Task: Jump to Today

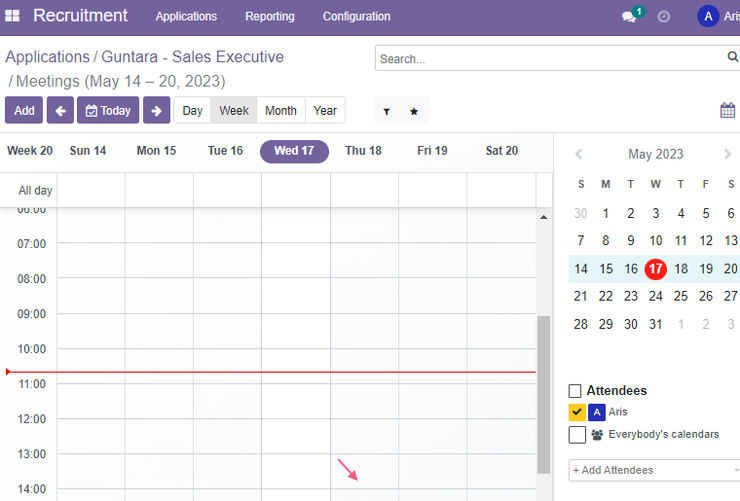Action: (x=108, y=110)
